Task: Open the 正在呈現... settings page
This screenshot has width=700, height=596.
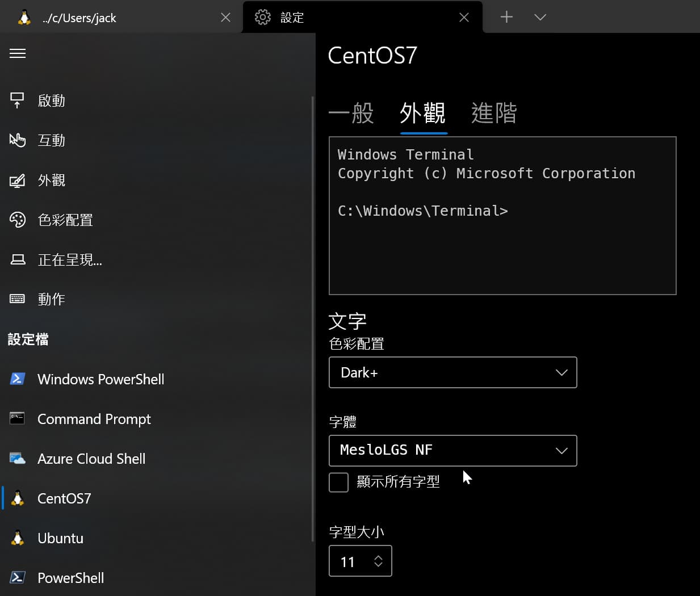Action: [156, 259]
